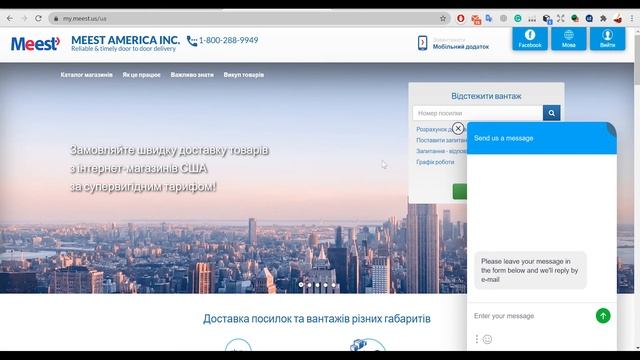Viewport: 640px width, 360px height.
Task: Open the orange mail extension icon
Action: [x=476, y=19]
